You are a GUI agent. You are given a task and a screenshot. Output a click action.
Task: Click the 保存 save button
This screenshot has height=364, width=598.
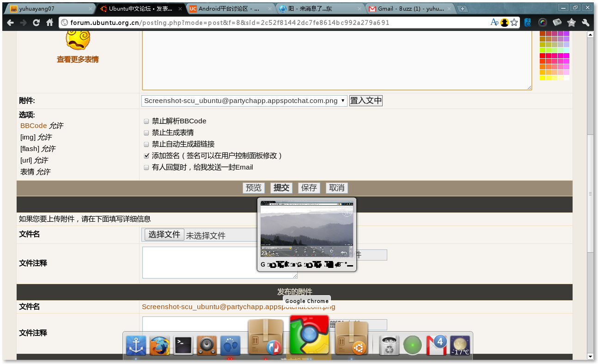(x=309, y=188)
